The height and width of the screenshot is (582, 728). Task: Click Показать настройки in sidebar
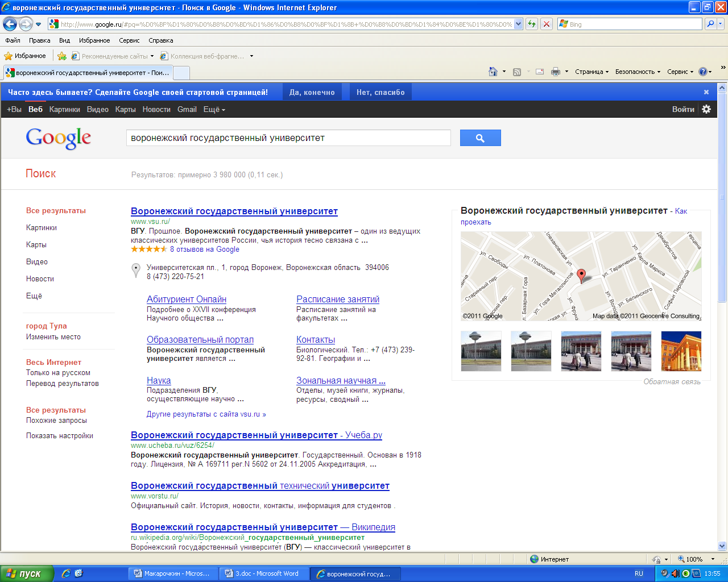coord(60,436)
